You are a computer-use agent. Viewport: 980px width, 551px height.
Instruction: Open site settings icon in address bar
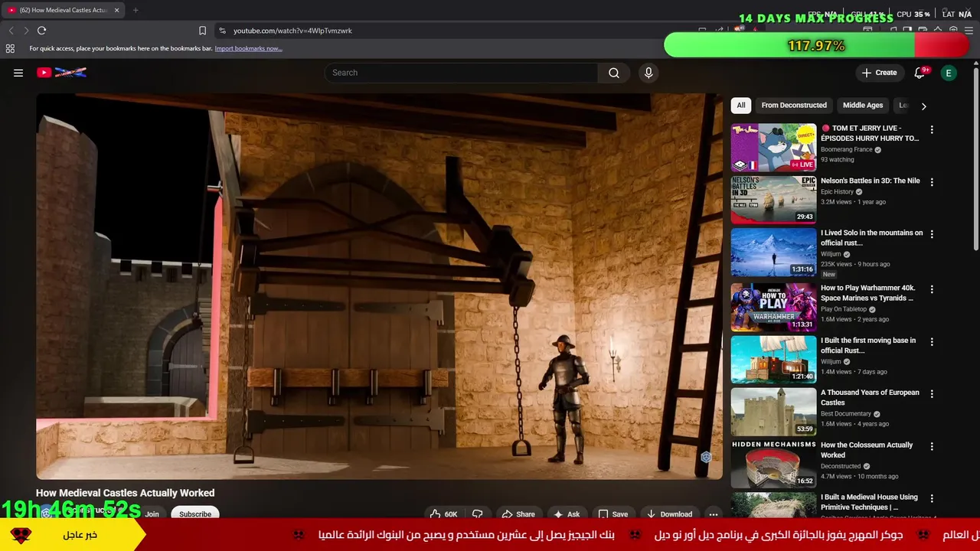pos(222,31)
